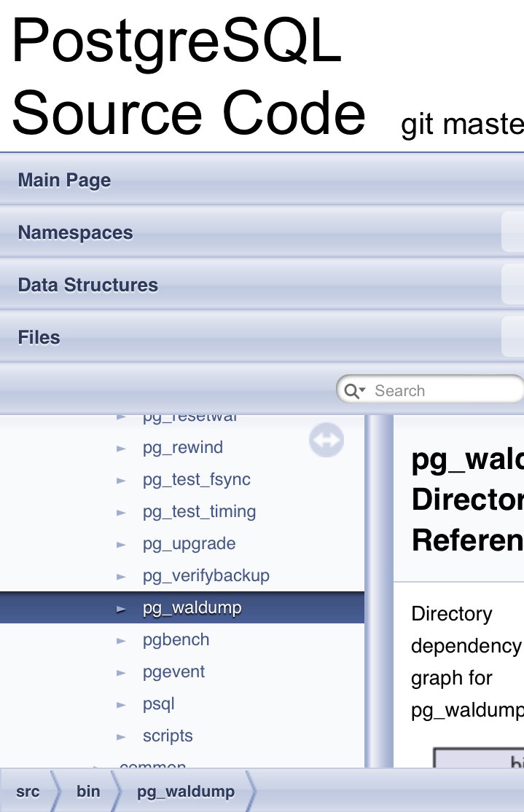Expand the Files submenu toggle button
This screenshot has width=524, height=812.
click(x=512, y=336)
